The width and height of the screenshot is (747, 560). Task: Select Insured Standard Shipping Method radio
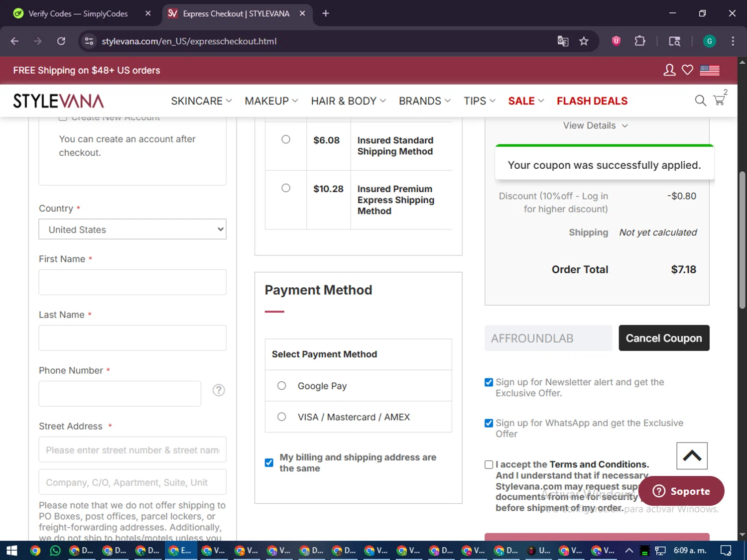pyautogui.click(x=286, y=139)
